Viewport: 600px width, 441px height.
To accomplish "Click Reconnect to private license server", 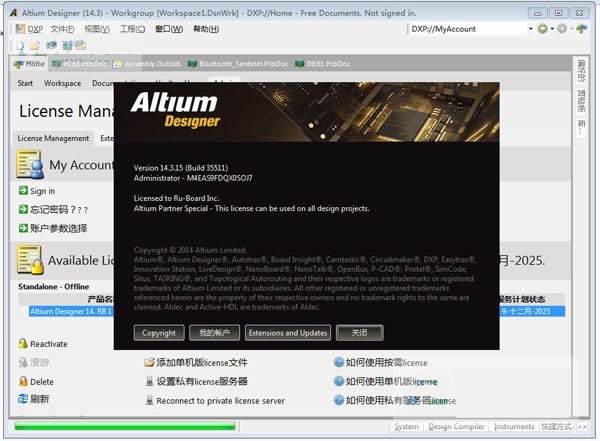I will pyautogui.click(x=220, y=401).
